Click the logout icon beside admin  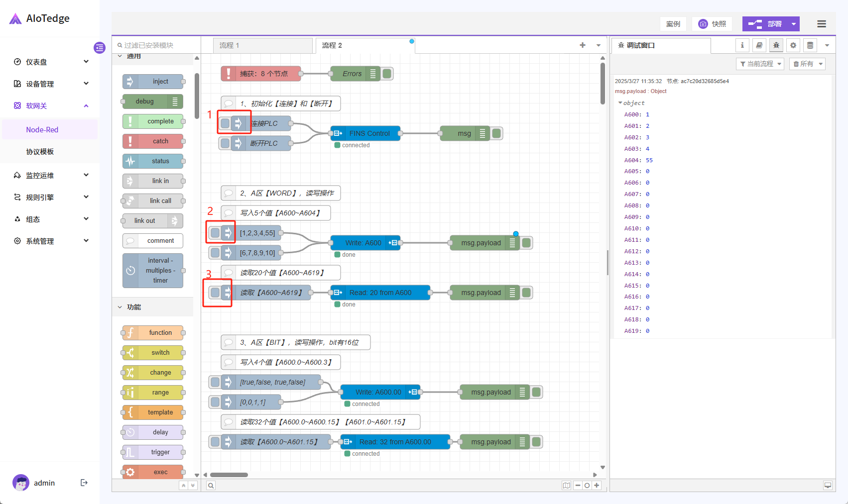tap(84, 483)
